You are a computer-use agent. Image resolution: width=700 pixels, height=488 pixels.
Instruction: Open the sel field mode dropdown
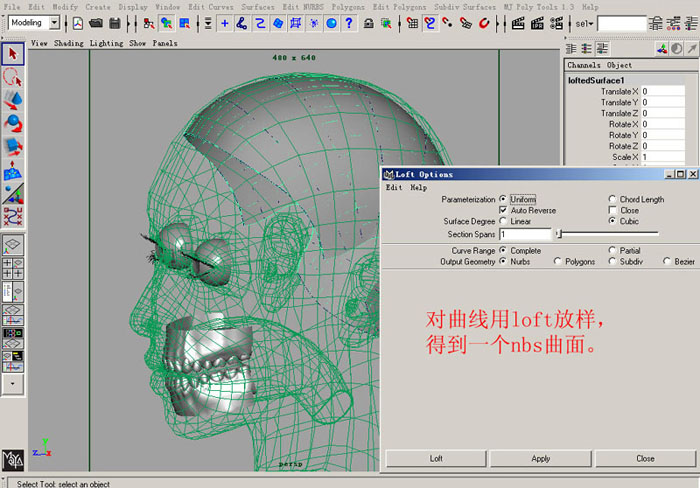click(x=584, y=24)
